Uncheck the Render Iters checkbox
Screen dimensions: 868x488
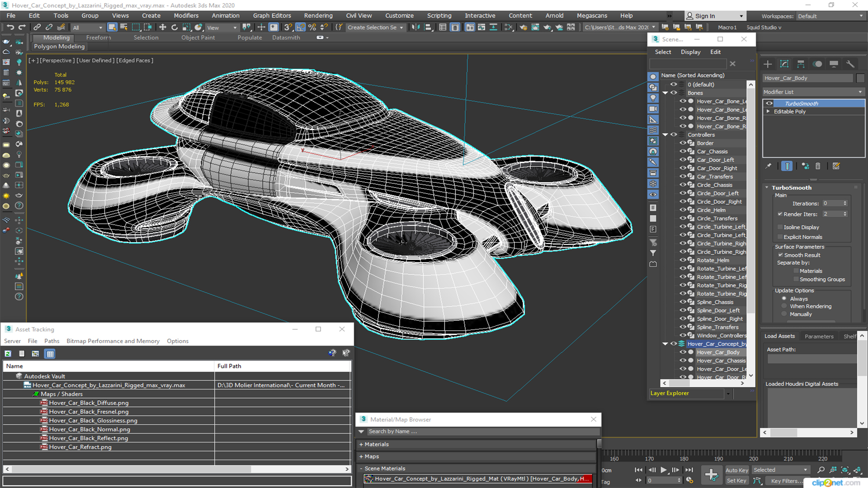(x=780, y=214)
